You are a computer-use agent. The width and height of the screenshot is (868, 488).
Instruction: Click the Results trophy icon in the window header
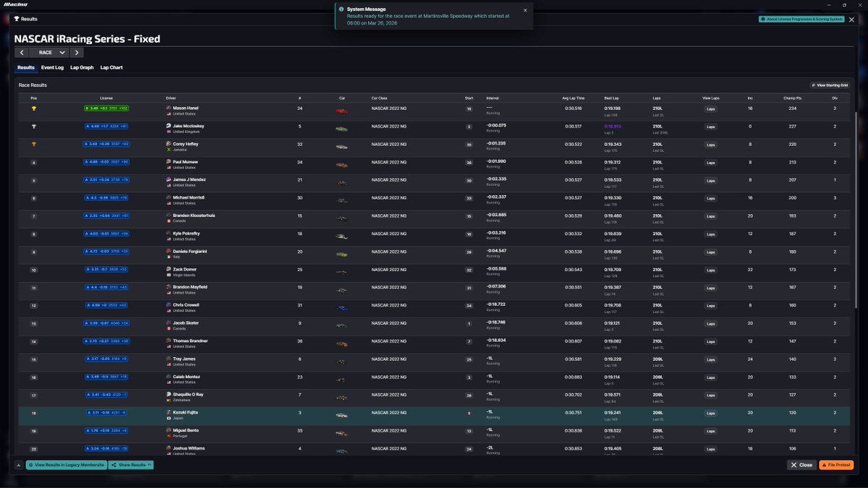click(17, 19)
